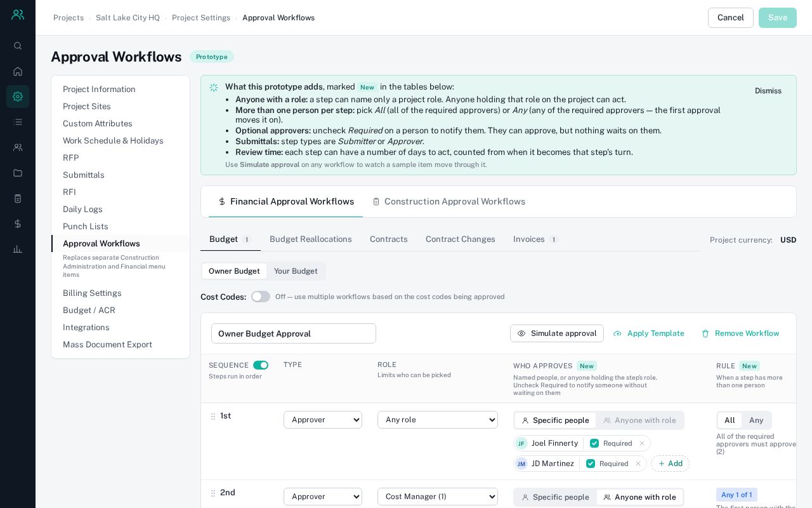Toggle the Sequence switch off
Image resolution: width=812 pixels, height=508 pixels.
click(x=261, y=365)
